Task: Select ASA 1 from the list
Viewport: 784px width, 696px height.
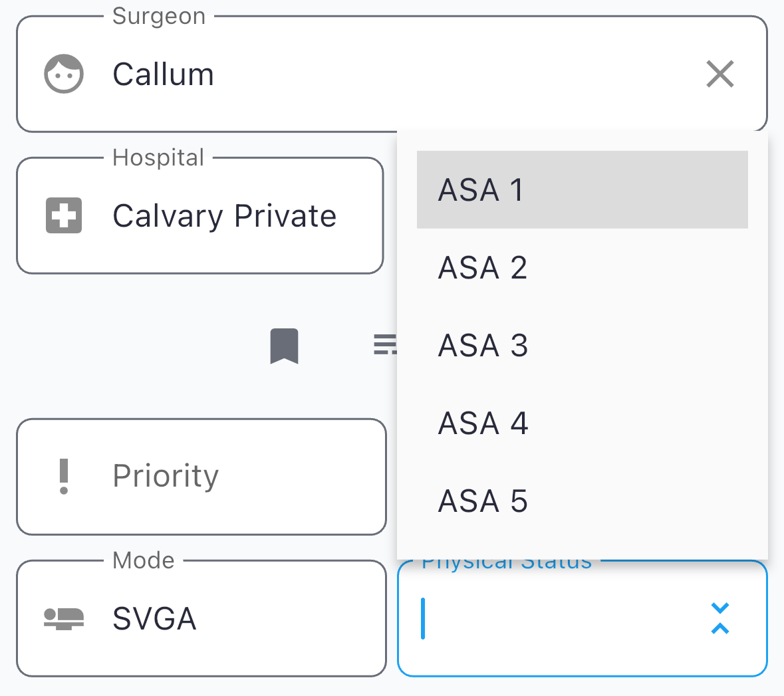Action: click(582, 189)
